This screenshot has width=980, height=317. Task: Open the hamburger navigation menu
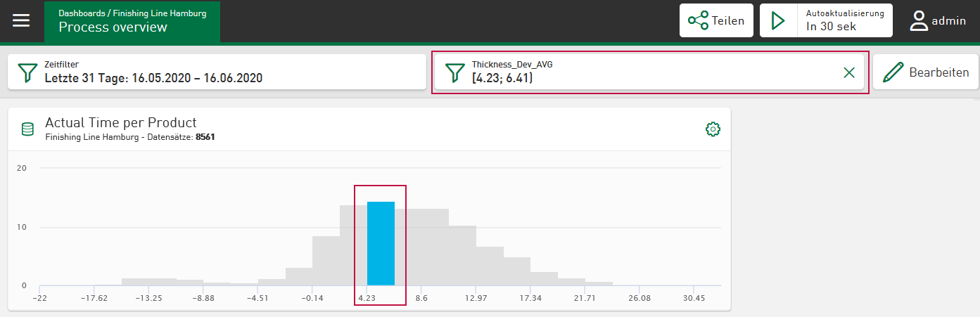pos(21,20)
